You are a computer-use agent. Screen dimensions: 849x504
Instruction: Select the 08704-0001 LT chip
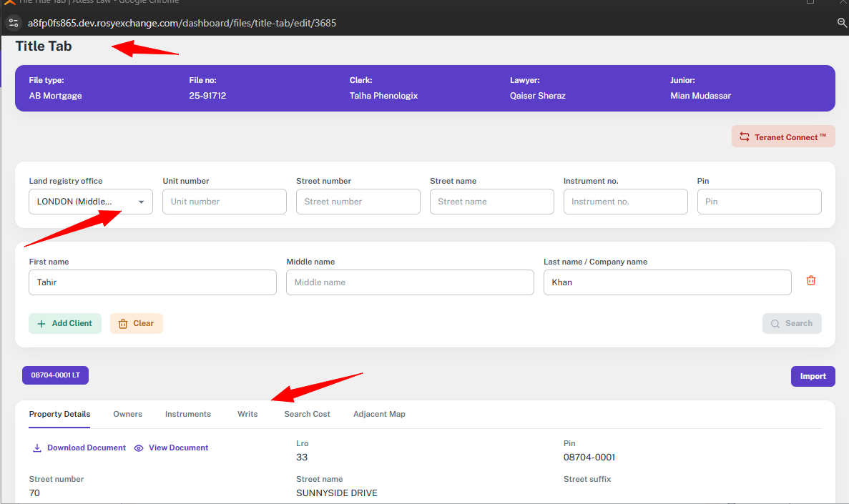[x=55, y=375]
